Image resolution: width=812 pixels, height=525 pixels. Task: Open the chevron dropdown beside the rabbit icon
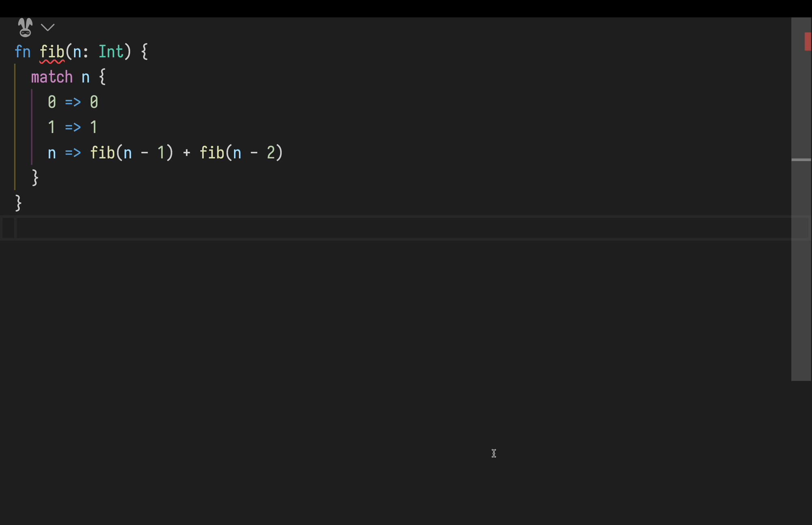[48, 27]
